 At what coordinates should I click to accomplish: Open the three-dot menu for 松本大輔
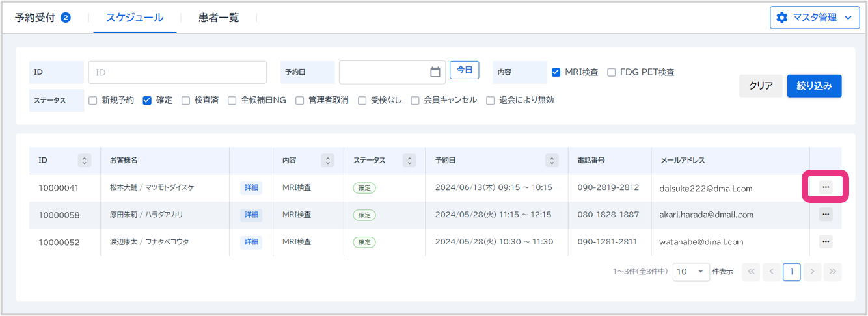(x=826, y=187)
